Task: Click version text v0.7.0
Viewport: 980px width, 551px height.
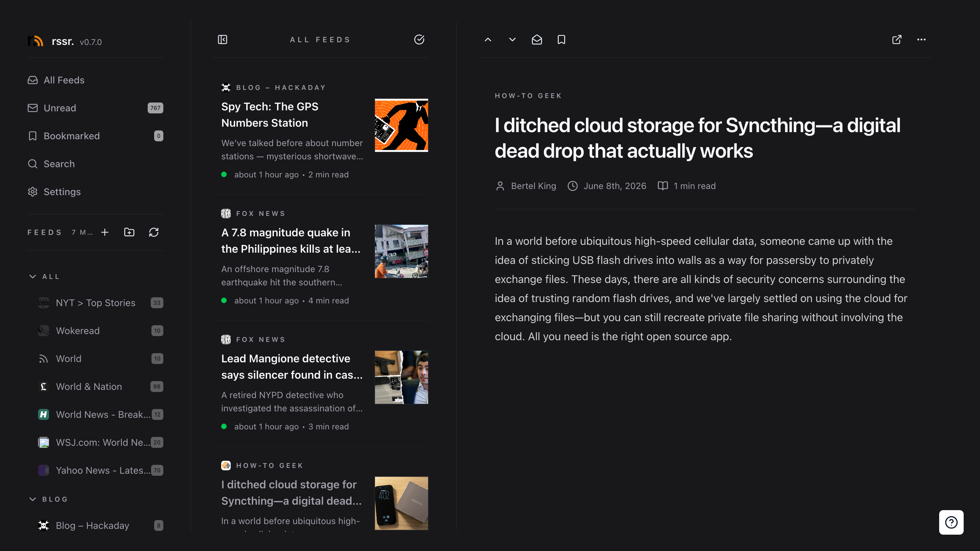Action: [91, 42]
